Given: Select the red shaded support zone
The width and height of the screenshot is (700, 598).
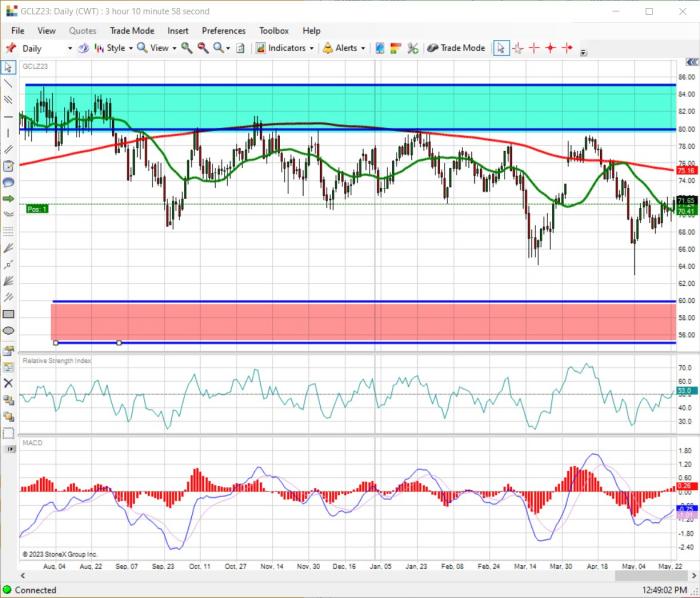Looking at the screenshot, I should coord(363,322).
